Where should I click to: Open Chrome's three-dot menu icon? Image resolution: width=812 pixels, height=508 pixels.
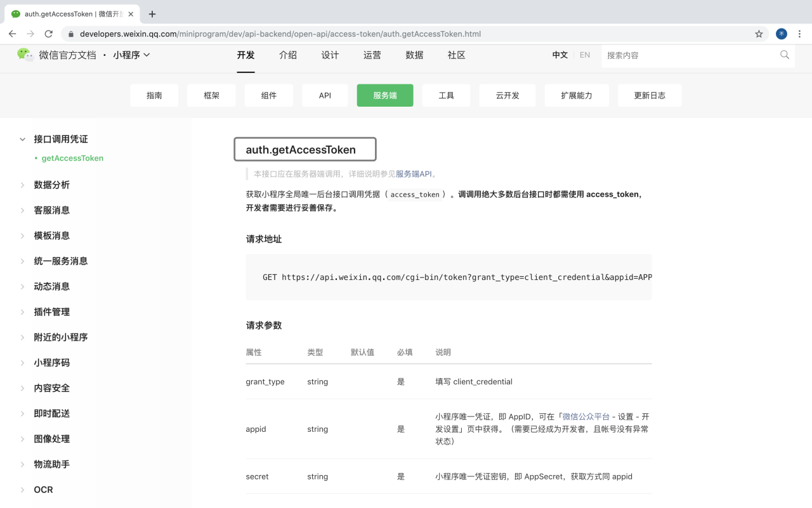click(799, 34)
